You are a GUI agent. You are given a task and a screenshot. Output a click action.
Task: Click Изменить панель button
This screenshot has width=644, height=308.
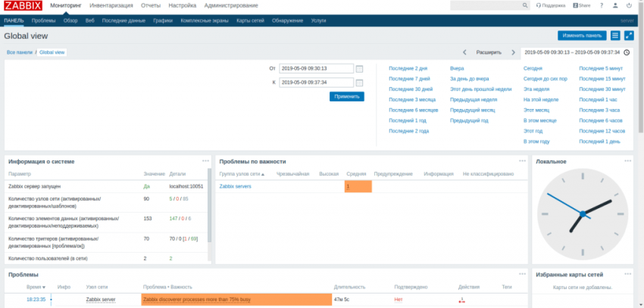(x=582, y=36)
